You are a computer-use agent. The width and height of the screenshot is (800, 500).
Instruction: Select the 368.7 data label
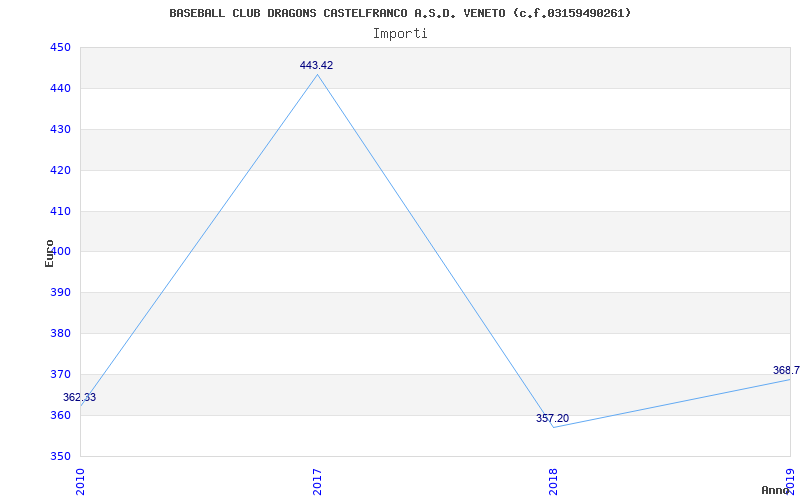coord(786,370)
